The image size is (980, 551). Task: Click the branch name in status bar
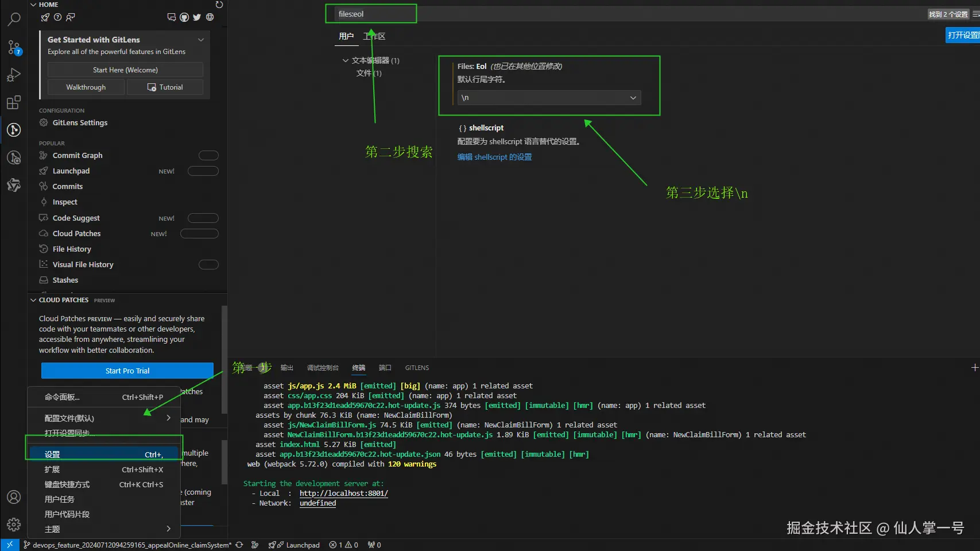(x=127, y=545)
